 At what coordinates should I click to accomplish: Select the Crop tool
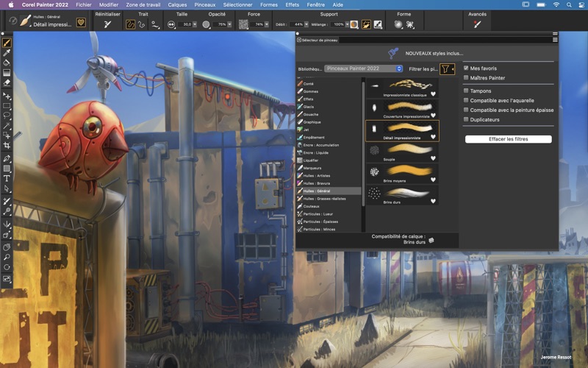7,145
